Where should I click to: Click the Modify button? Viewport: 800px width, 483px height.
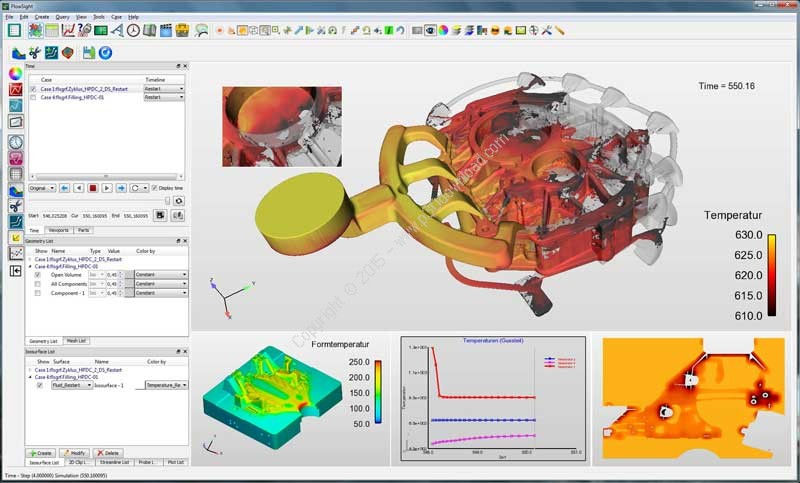coord(74,453)
